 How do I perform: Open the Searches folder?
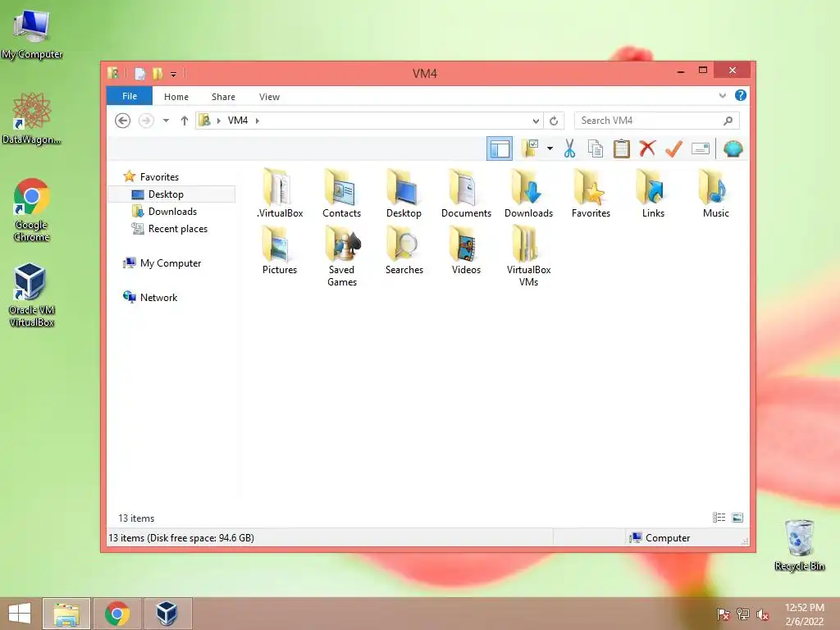pos(404,250)
